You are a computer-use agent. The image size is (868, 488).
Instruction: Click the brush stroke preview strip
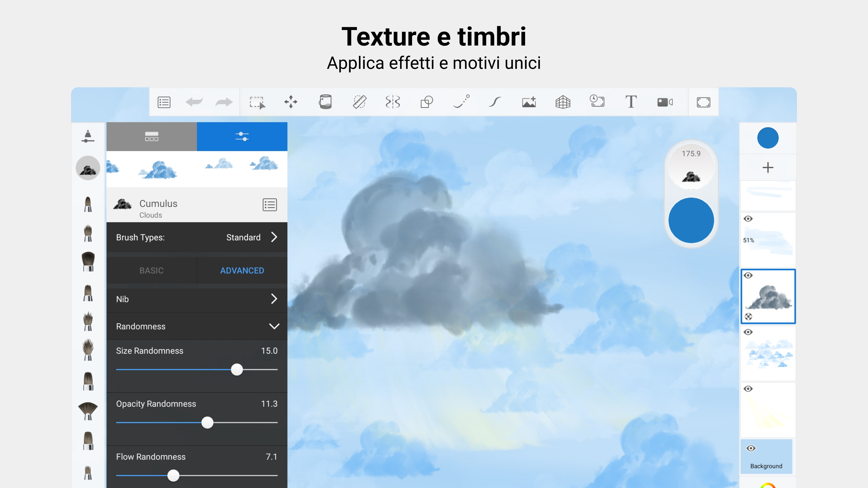click(x=197, y=169)
